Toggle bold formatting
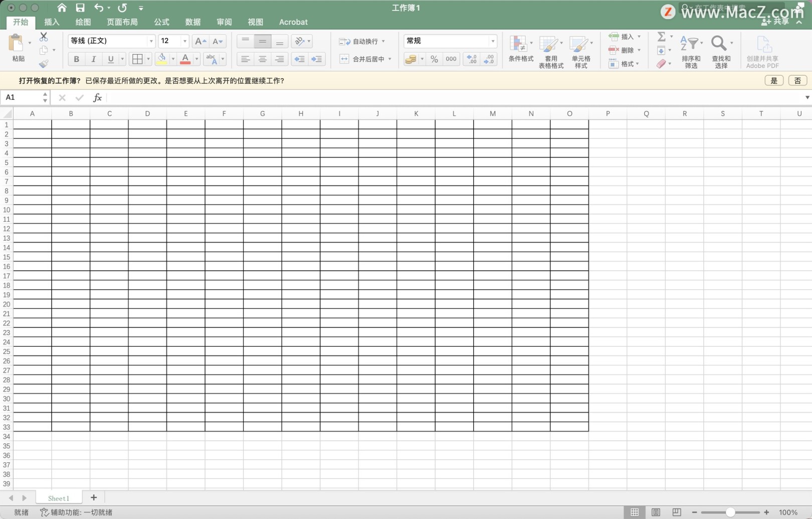Screen dimensions: 812x519 pyautogui.click(x=76, y=59)
